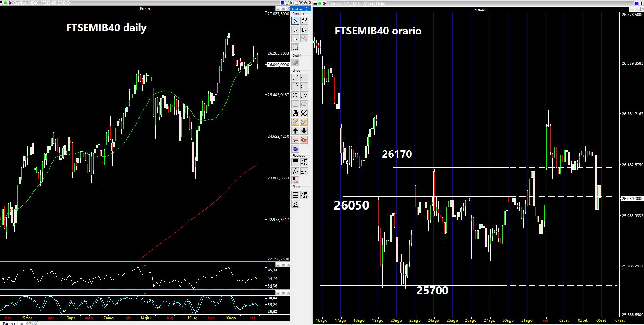Click the FTSEMIB40 orario title text
644x325 pixels.
[x=378, y=31]
